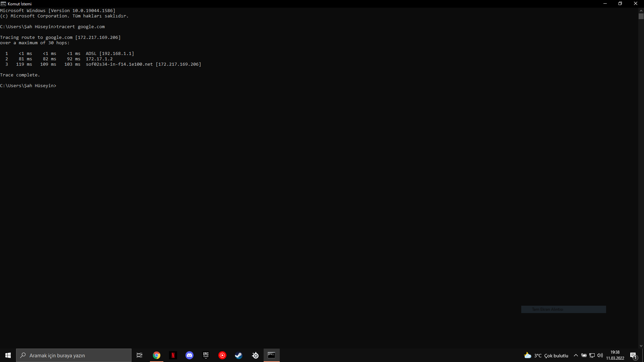Click the scrollbar down arrow in console

click(x=641, y=346)
